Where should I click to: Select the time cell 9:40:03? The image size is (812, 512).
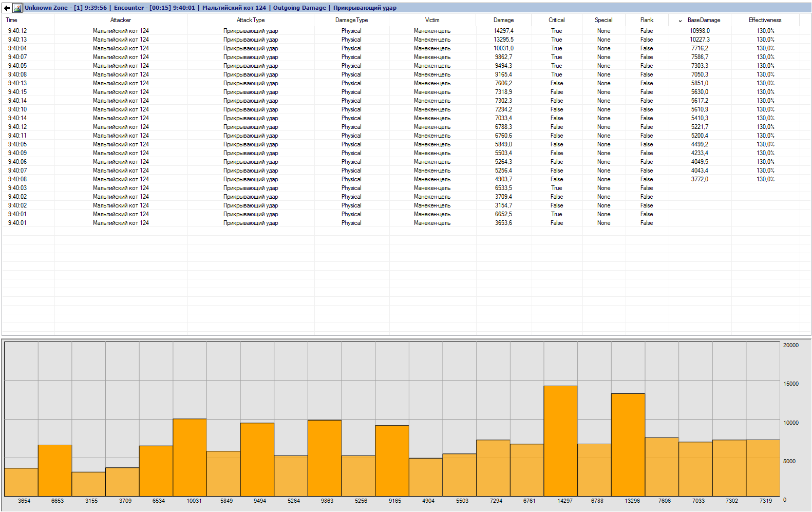(17, 188)
